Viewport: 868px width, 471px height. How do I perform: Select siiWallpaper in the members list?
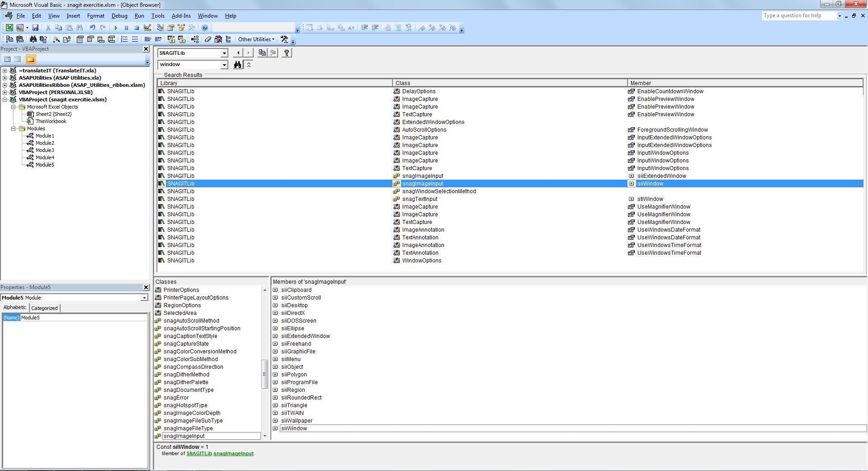tap(297, 421)
